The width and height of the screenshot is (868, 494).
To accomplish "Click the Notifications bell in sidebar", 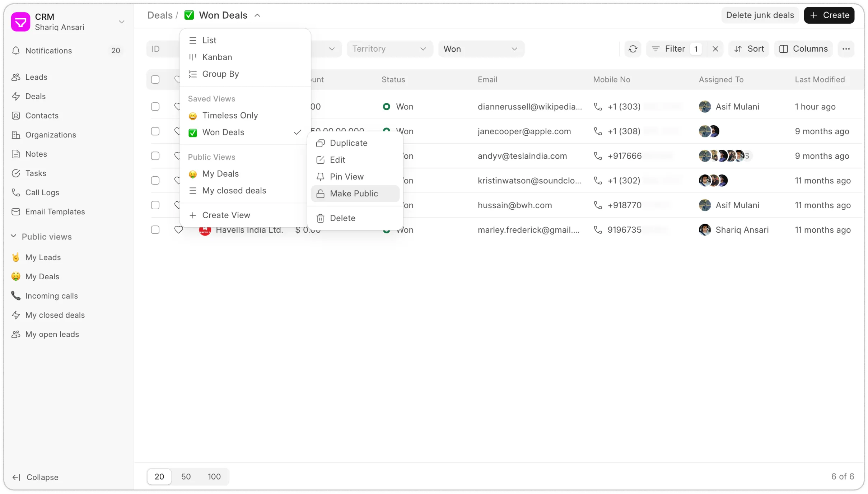I will (16, 51).
